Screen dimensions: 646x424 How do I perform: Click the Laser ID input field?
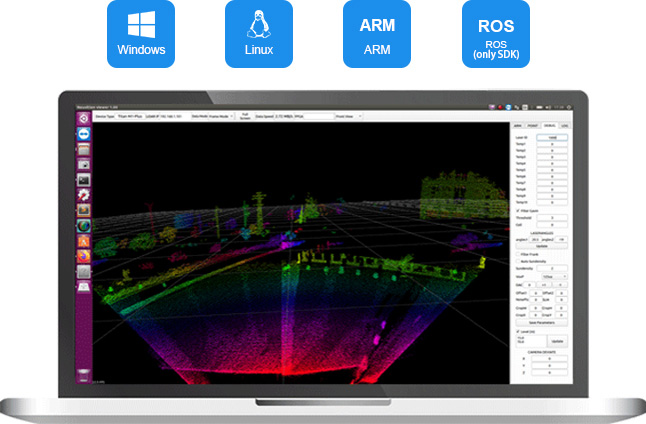tap(552, 138)
